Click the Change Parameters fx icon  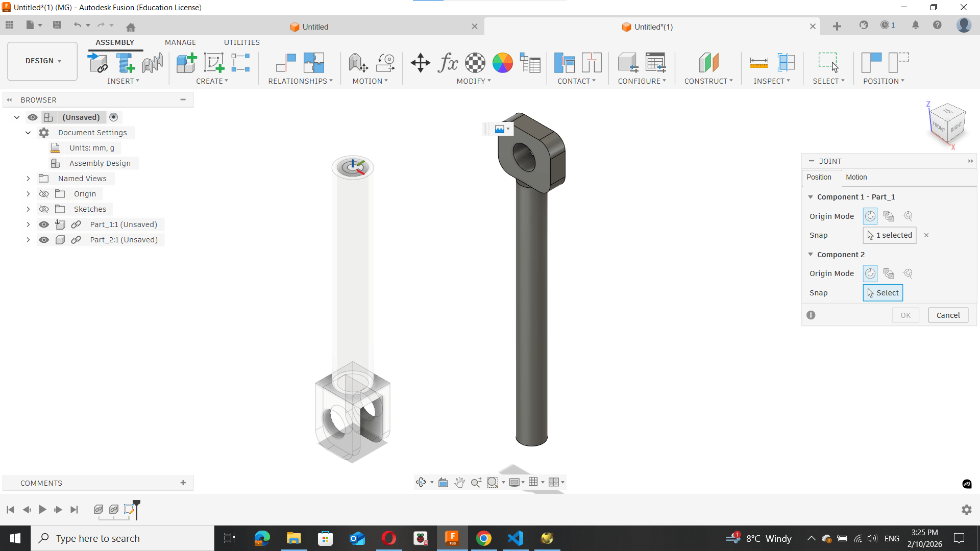pos(448,63)
